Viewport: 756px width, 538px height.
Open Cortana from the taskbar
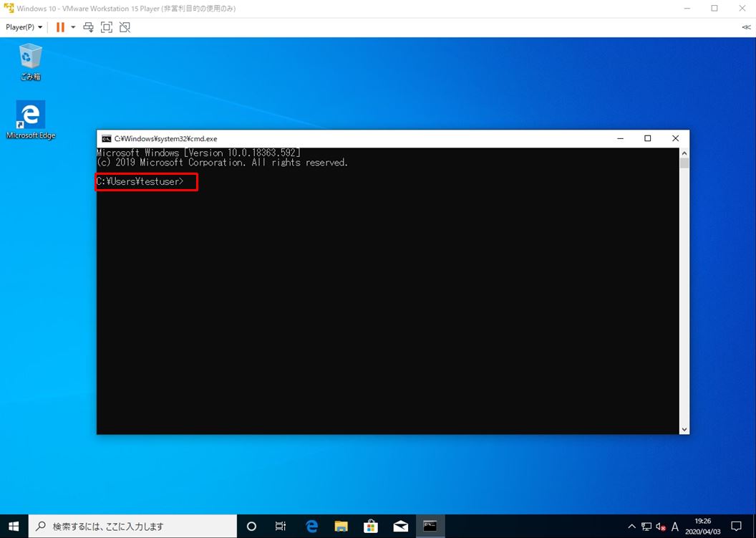point(251,526)
